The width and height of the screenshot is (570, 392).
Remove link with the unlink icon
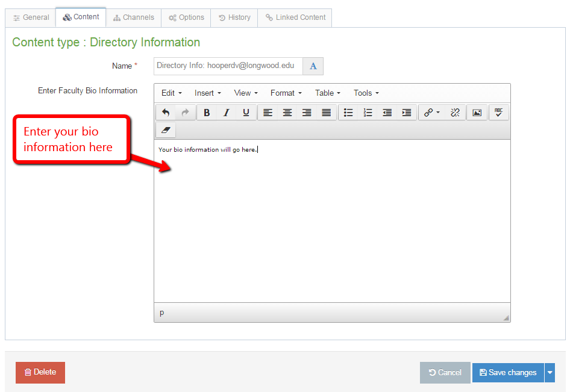coord(455,113)
